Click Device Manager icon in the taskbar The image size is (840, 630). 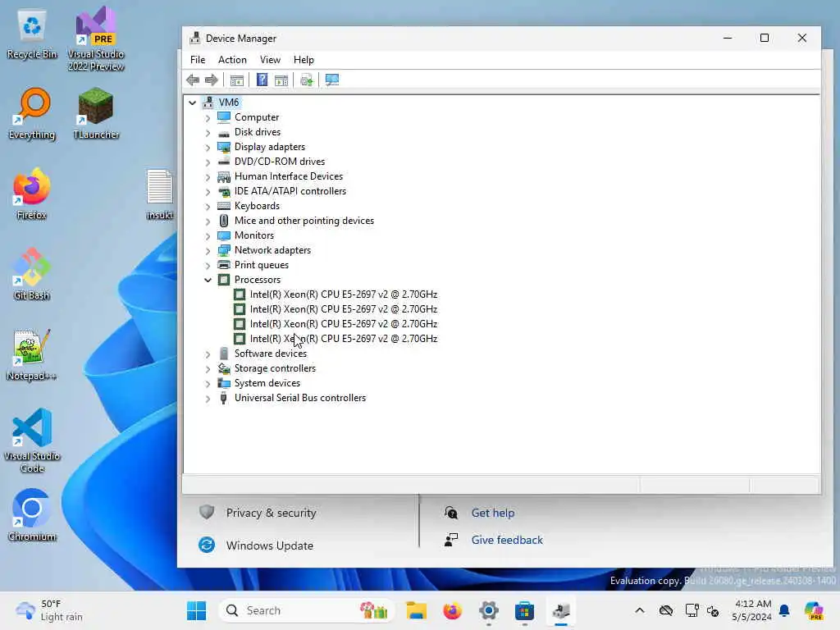561,610
